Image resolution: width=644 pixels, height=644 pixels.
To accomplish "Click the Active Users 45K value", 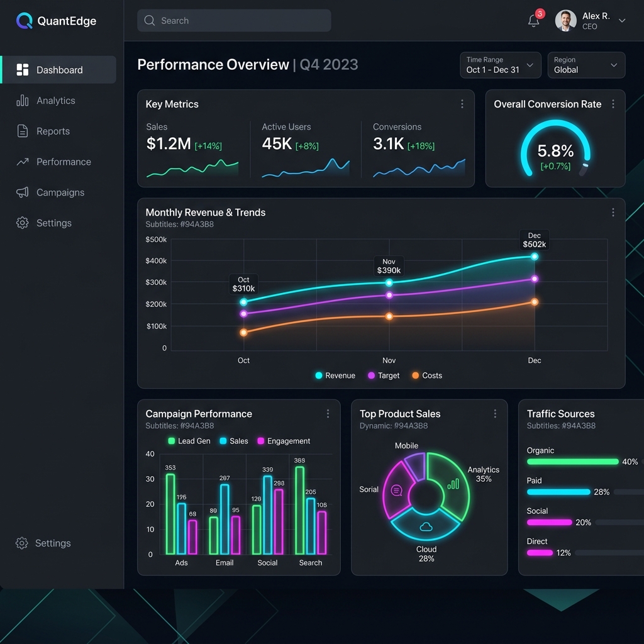I will tap(277, 144).
